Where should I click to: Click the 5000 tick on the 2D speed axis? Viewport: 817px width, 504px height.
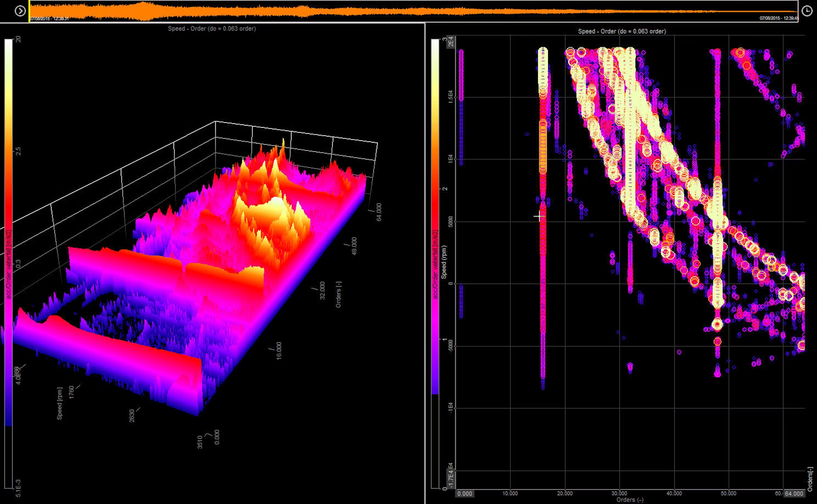(451, 222)
